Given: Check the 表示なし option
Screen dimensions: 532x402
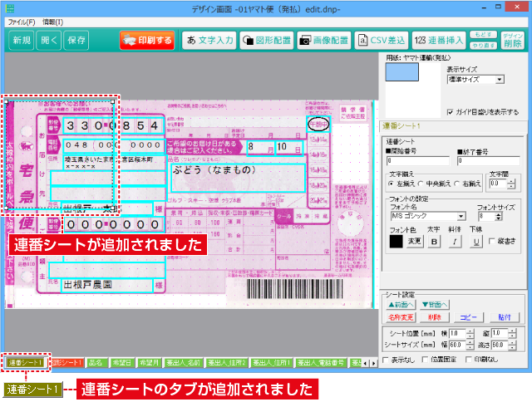Looking at the screenshot, I should click(x=386, y=360).
